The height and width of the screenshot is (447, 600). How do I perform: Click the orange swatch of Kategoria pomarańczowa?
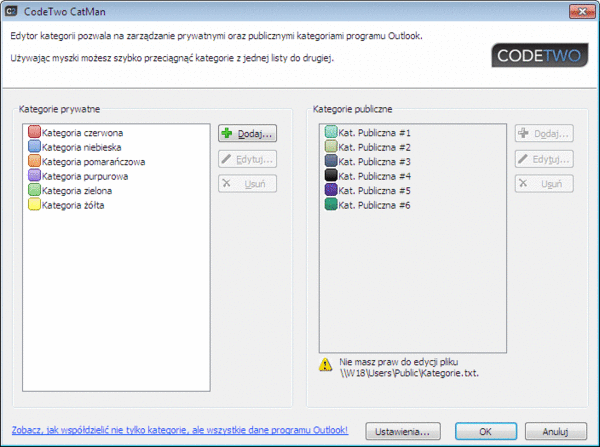click(x=34, y=161)
